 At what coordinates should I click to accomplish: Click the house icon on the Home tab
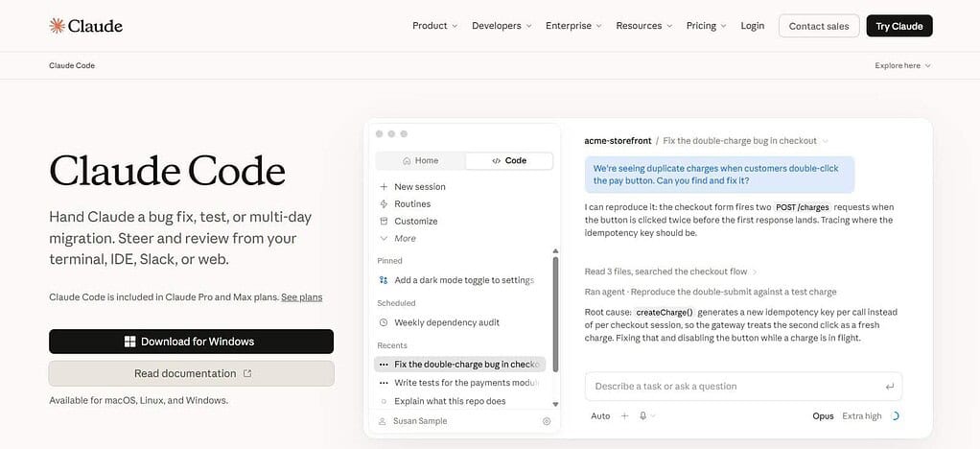tap(407, 161)
